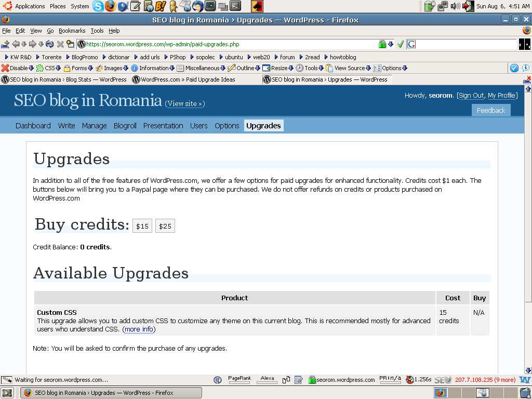Click the volume speaker icon
Screen dimensions: 532x399
pyautogui.click(x=455, y=6)
